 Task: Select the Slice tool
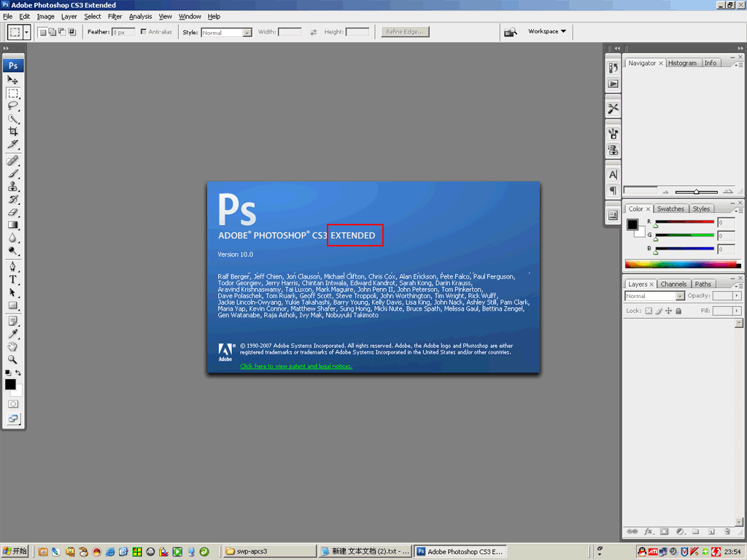point(13,144)
